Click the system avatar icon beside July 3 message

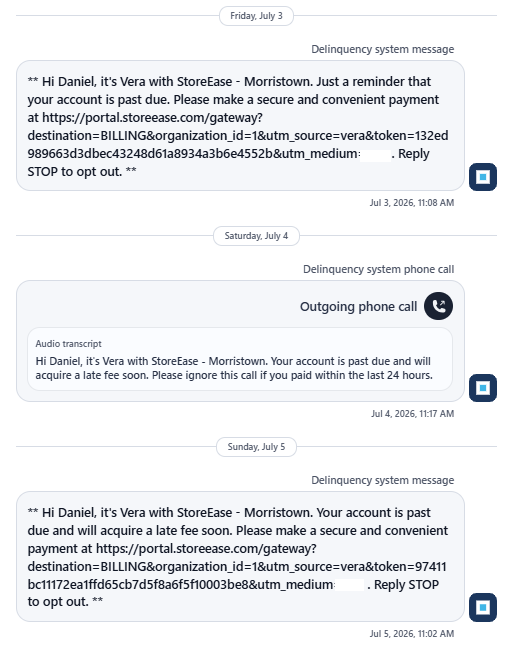pyautogui.click(x=482, y=177)
